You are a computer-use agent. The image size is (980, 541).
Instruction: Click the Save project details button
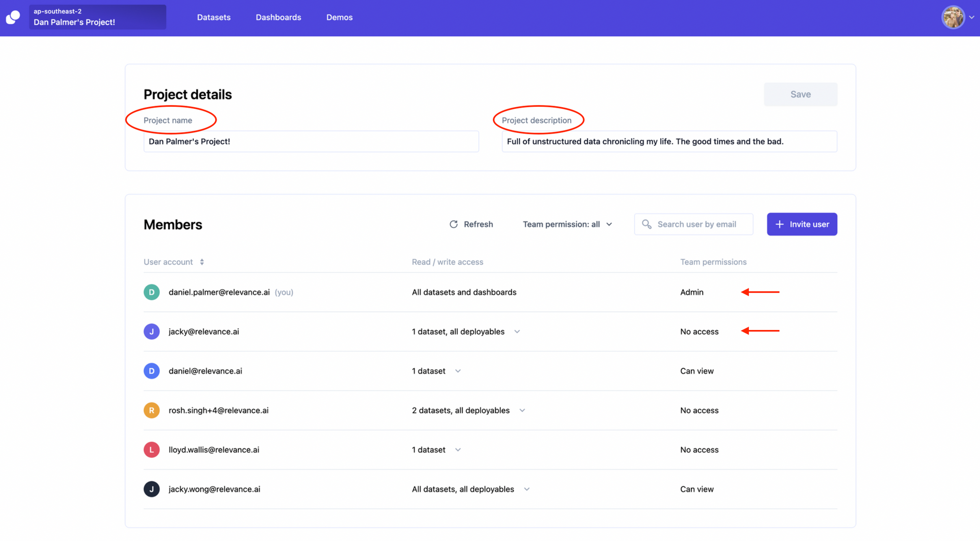800,94
